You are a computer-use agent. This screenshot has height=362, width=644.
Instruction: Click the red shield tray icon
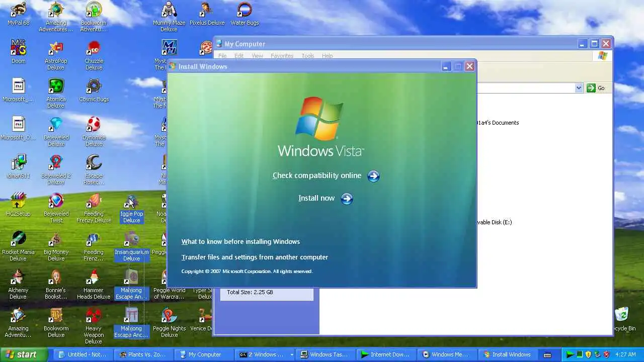(x=606, y=354)
